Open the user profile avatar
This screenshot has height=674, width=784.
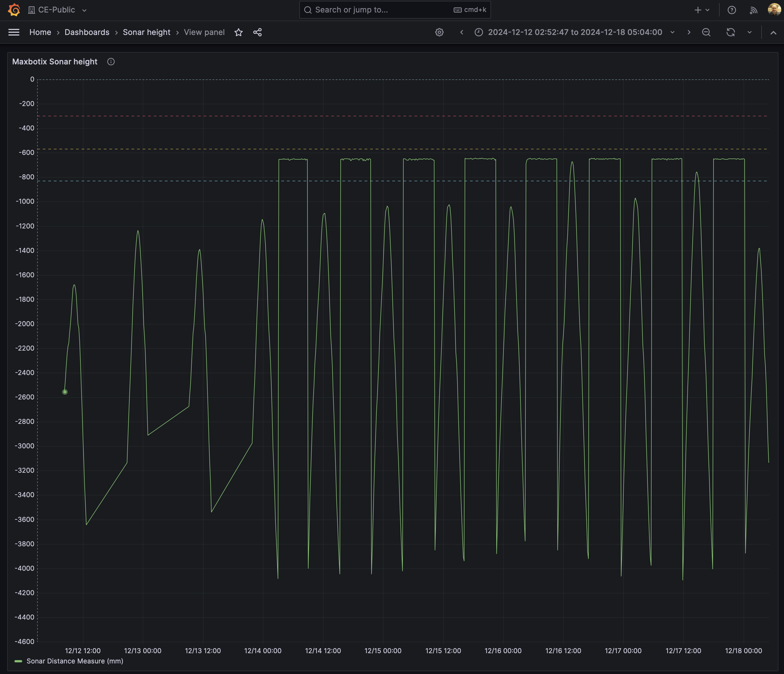pyautogui.click(x=774, y=10)
